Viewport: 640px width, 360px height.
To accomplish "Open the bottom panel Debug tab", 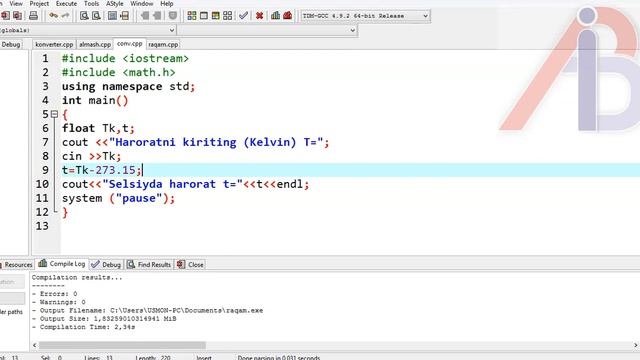I will pos(106,264).
